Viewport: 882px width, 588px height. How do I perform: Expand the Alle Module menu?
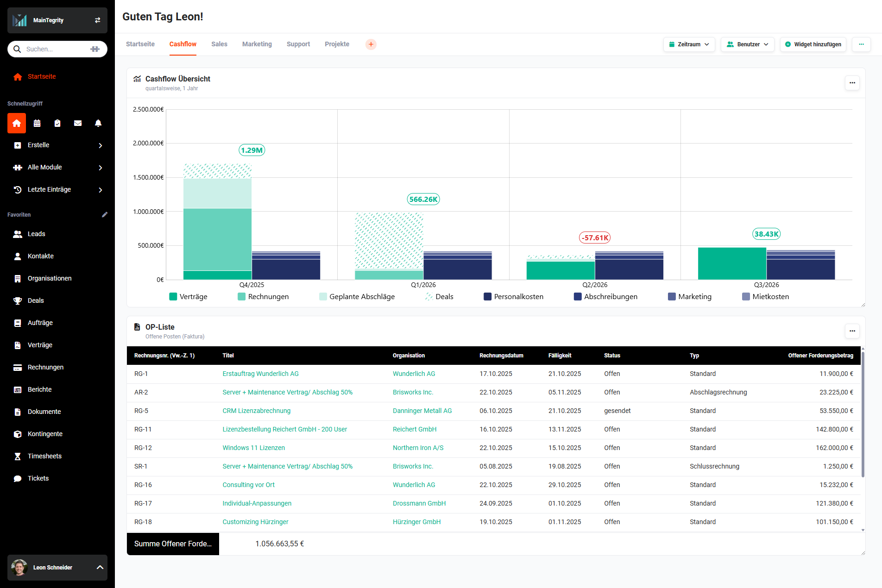click(x=57, y=168)
